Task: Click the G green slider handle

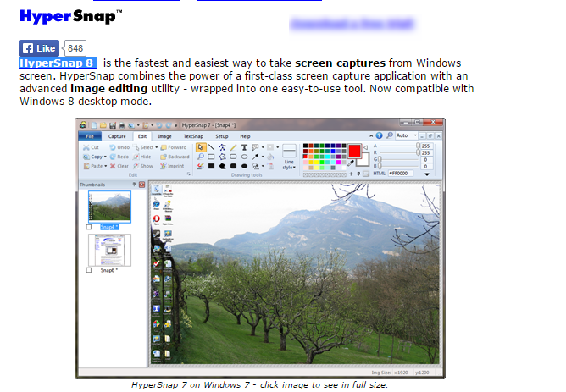Action: pos(380,159)
